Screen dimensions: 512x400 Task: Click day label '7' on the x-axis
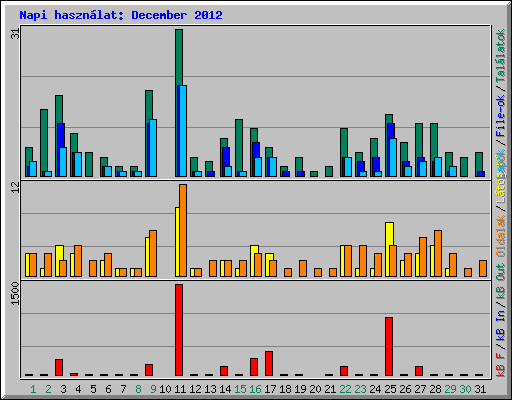123,389
